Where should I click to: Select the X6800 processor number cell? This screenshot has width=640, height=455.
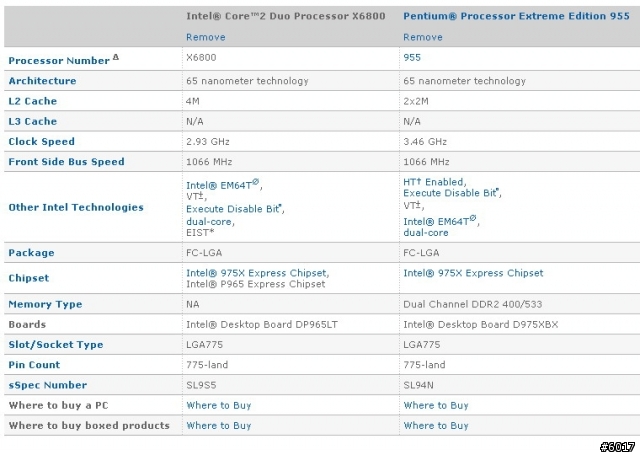pos(201,58)
